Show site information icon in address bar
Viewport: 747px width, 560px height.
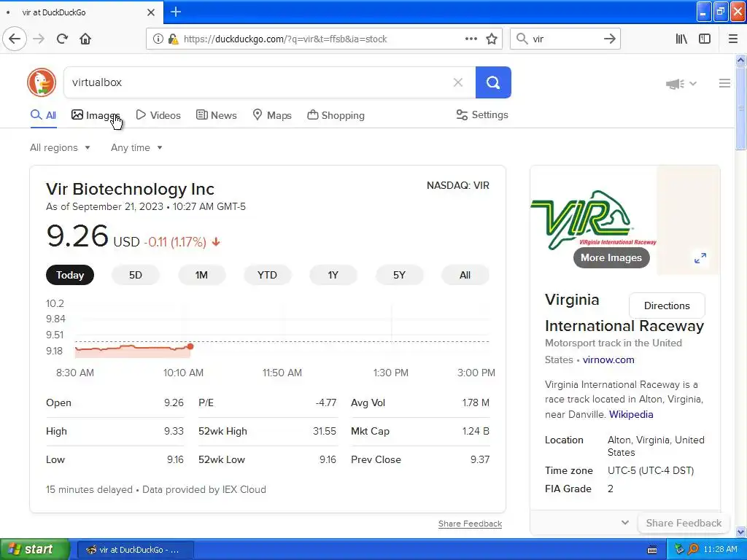pyautogui.click(x=158, y=39)
